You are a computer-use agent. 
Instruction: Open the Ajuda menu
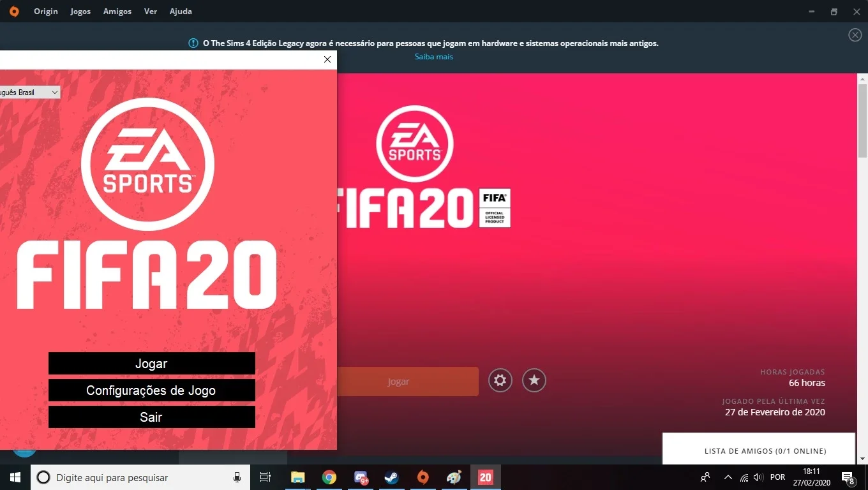point(181,11)
